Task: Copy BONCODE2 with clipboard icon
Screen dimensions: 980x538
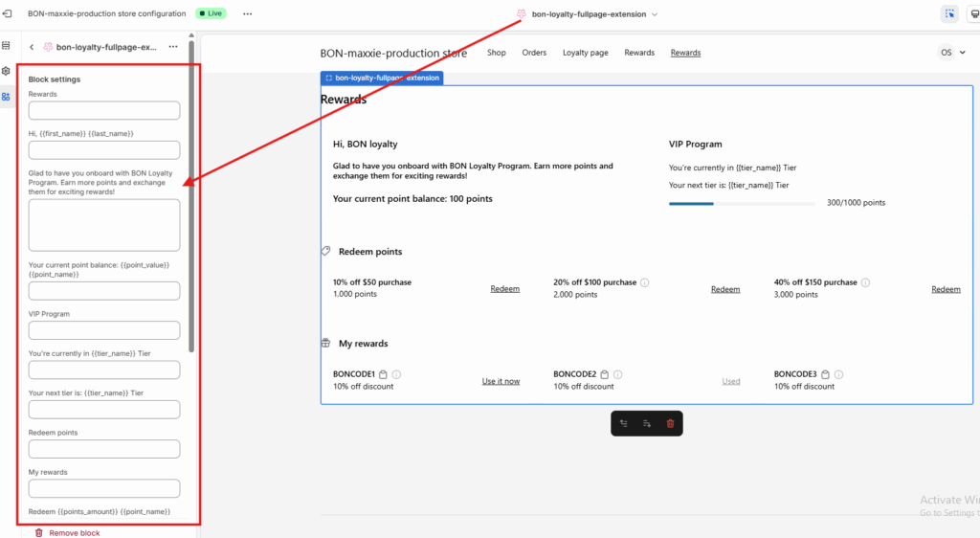Action: tap(605, 374)
